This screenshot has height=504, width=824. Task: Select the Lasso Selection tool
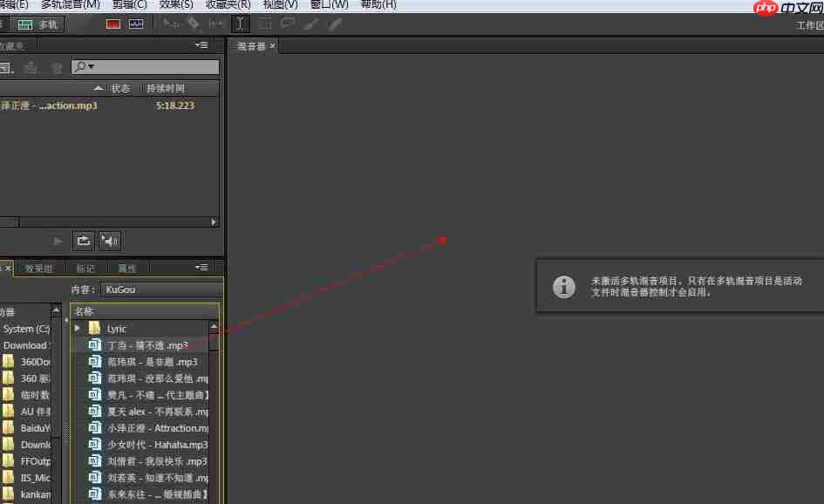288,24
